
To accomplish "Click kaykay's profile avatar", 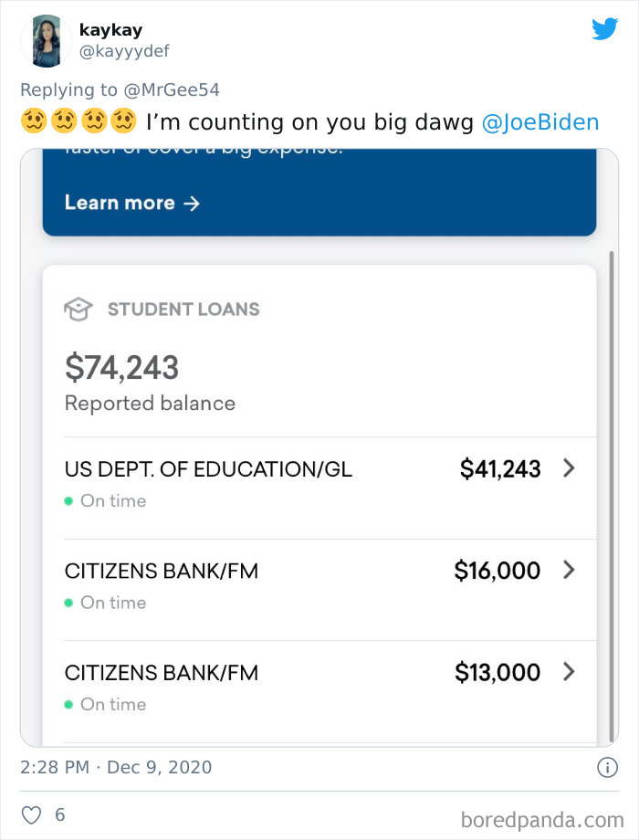I will pos(47,40).
